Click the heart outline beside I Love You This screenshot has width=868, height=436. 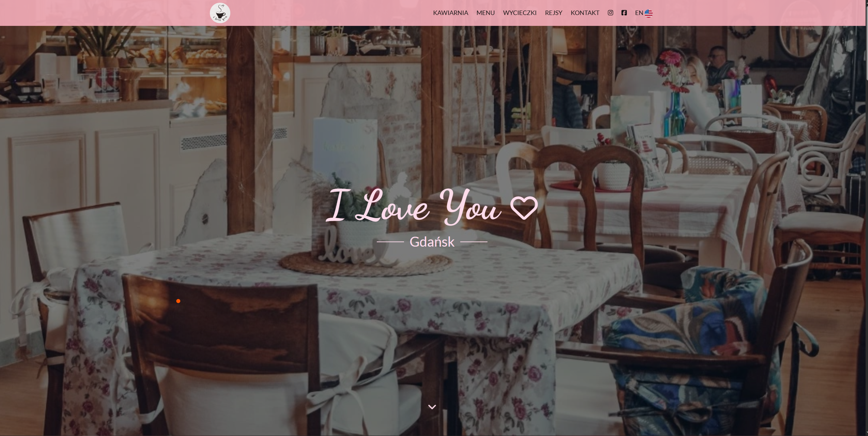(524, 207)
